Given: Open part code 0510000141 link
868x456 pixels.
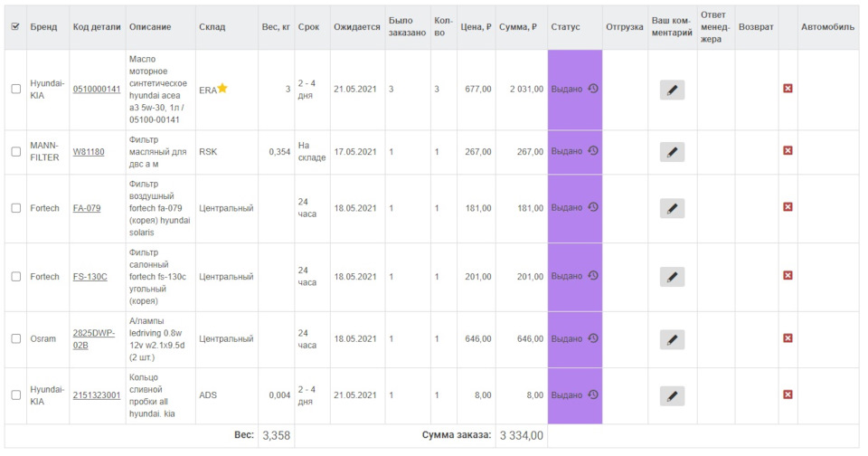Looking at the screenshot, I should pos(97,89).
